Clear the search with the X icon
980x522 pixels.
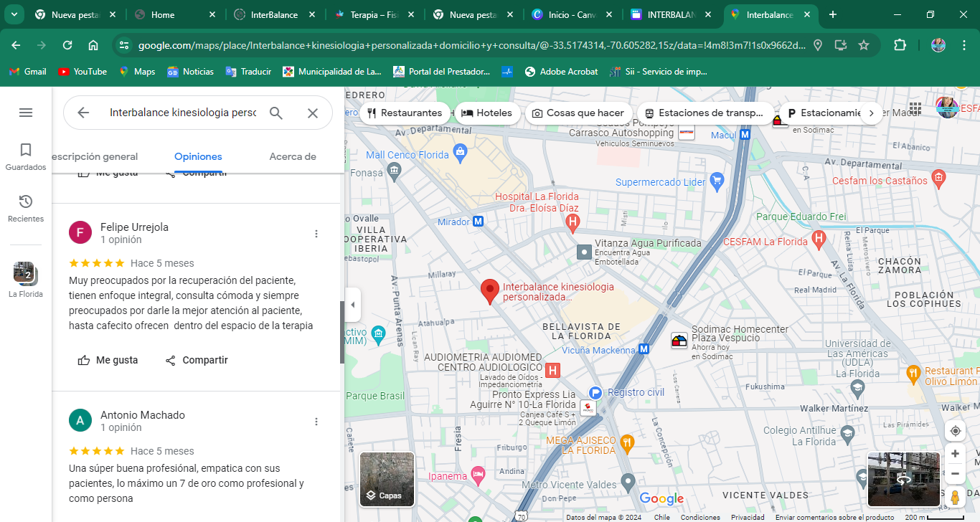click(313, 113)
